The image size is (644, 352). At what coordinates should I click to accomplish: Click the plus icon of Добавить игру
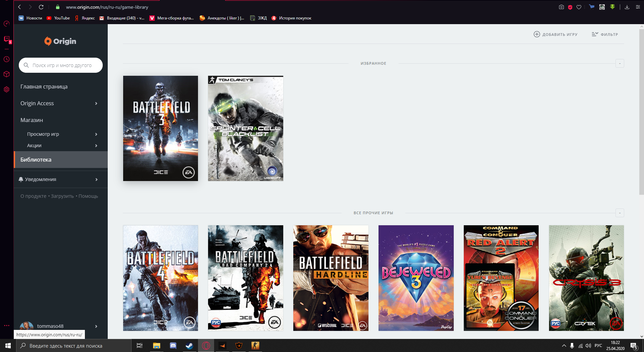[x=537, y=34]
